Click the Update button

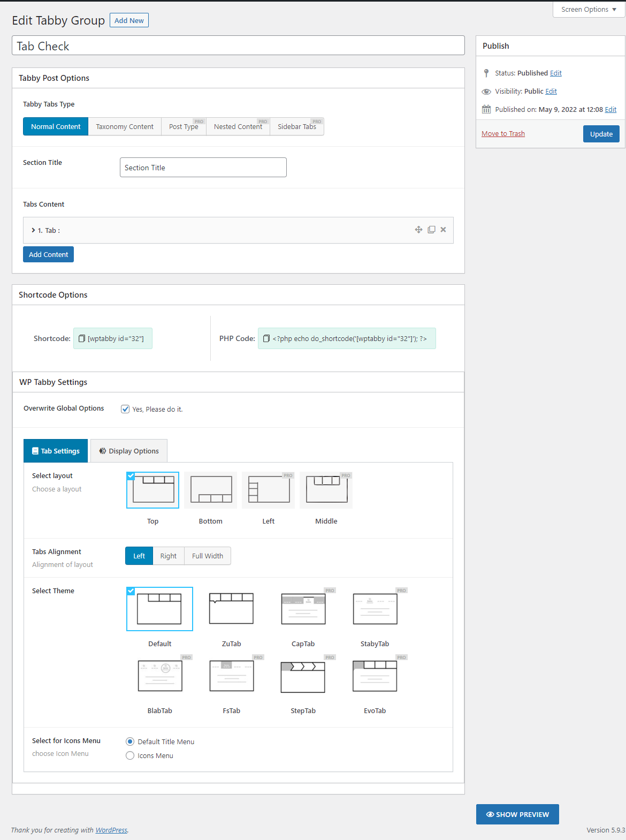click(601, 134)
